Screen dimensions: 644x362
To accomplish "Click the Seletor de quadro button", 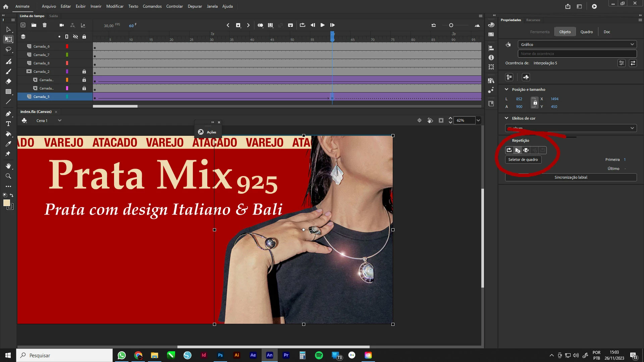I will [523, 160].
